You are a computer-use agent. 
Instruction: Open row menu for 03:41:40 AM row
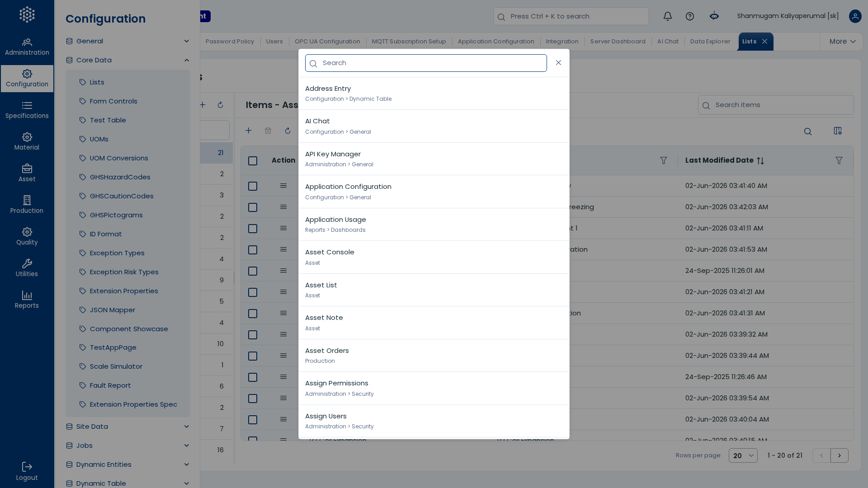click(283, 186)
